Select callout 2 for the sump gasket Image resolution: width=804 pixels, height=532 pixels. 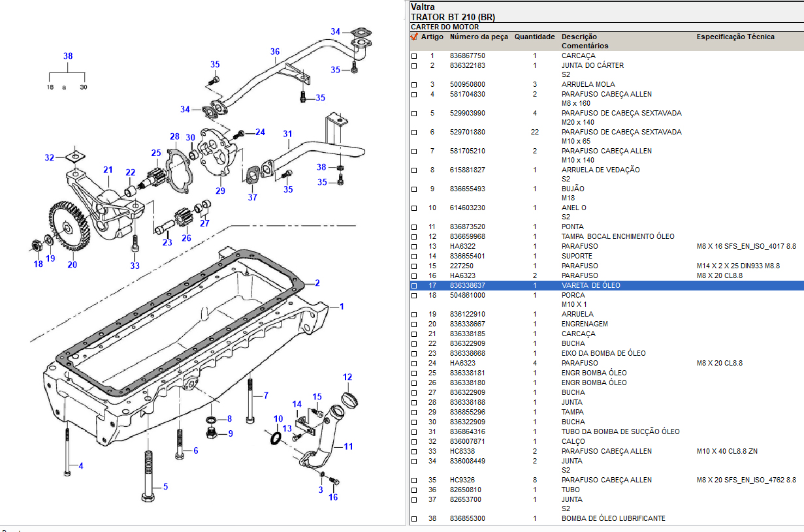click(317, 283)
